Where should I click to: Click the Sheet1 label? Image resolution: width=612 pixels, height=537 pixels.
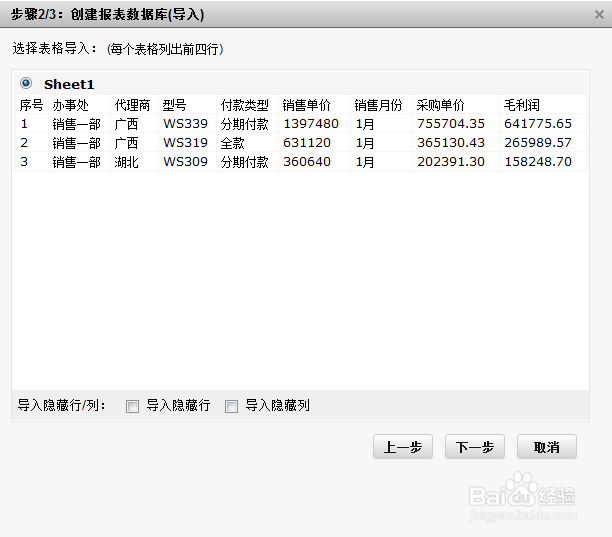pyautogui.click(x=69, y=84)
